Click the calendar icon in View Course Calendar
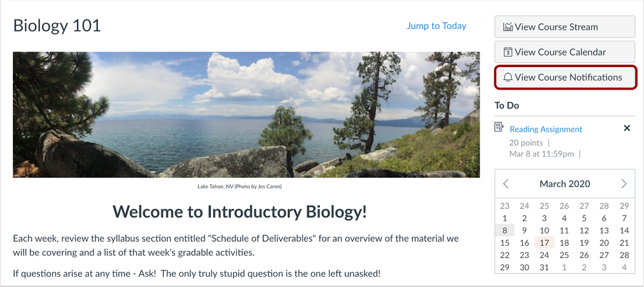Viewport: 644px width, 287px height. [x=508, y=52]
